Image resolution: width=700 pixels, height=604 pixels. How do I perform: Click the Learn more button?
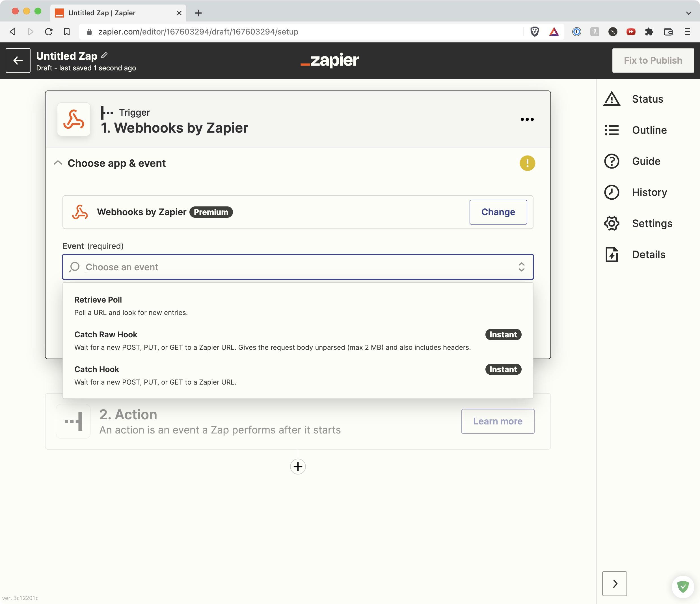coord(498,421)
